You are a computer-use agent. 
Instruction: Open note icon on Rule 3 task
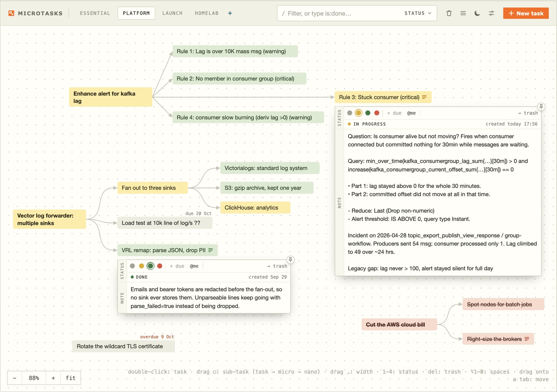(424, 97)
